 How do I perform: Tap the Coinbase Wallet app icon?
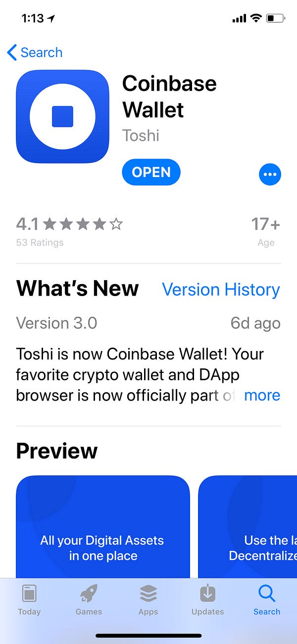tap(62, 117)
